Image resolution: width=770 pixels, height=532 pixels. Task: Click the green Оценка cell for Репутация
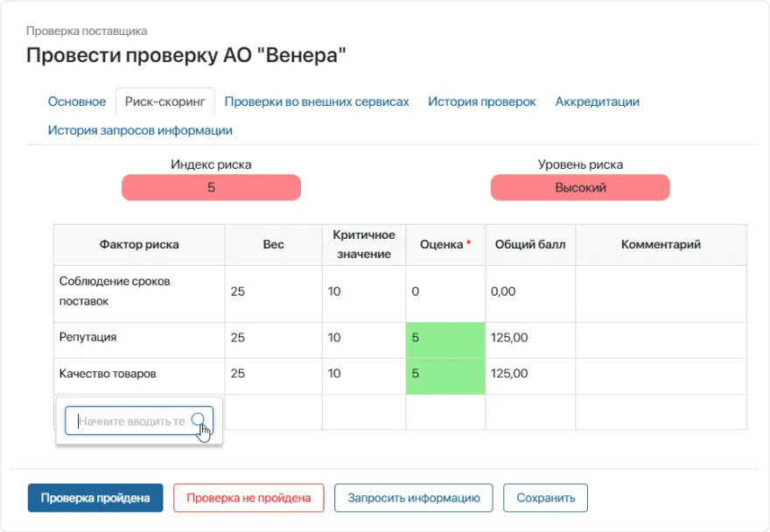(444, 337)
